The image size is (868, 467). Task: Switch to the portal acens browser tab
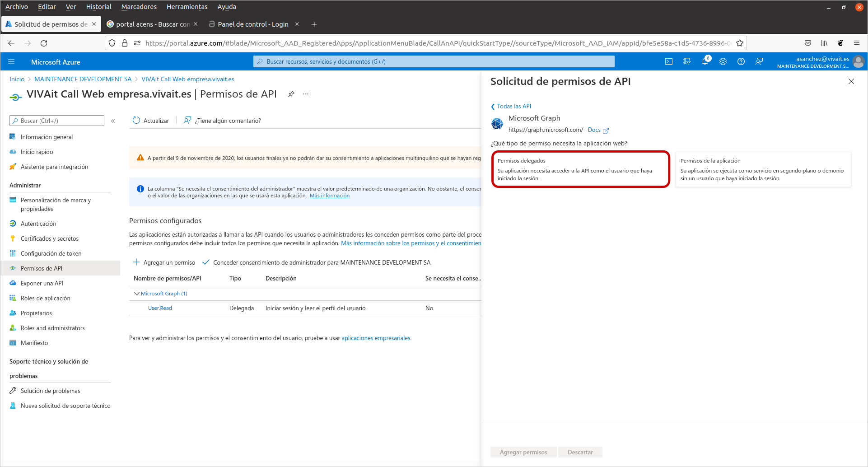point(153,24)
